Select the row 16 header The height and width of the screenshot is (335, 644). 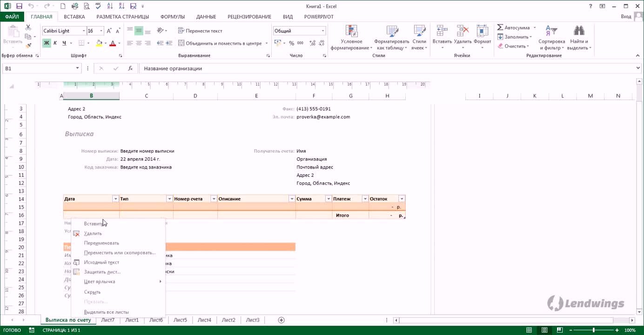point(21,215)
